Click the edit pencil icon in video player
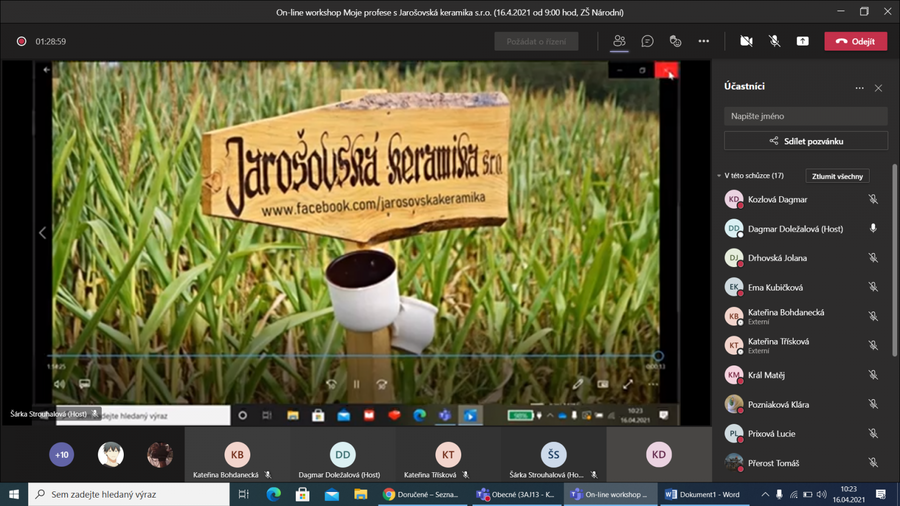Image resolution: width=900 pixels, height=506 pixels. click(577, 384)
